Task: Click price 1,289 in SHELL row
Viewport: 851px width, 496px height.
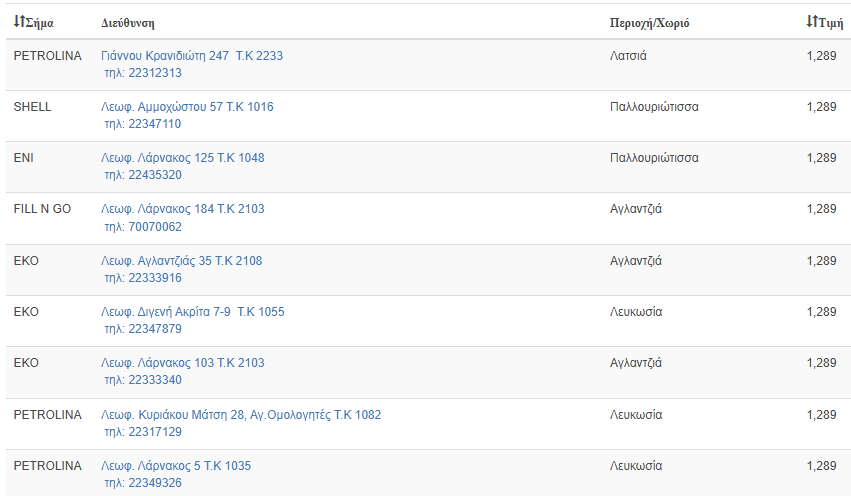Action: (x=822, y=107)
